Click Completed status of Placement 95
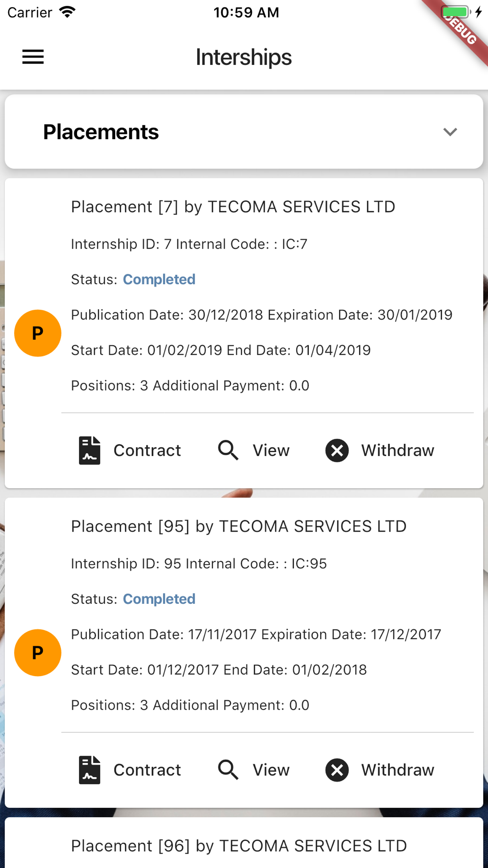Screen dimensions: 488x868 coord(159,599)
